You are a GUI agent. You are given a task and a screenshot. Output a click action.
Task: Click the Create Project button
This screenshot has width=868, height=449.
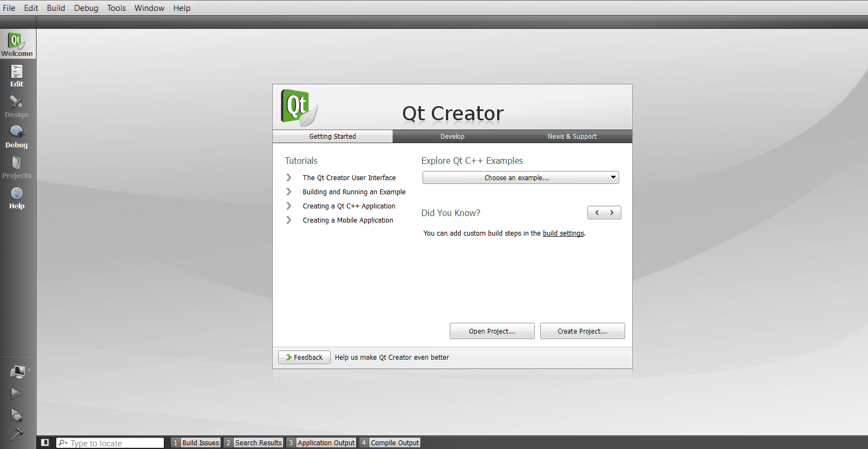click(582, 331)
